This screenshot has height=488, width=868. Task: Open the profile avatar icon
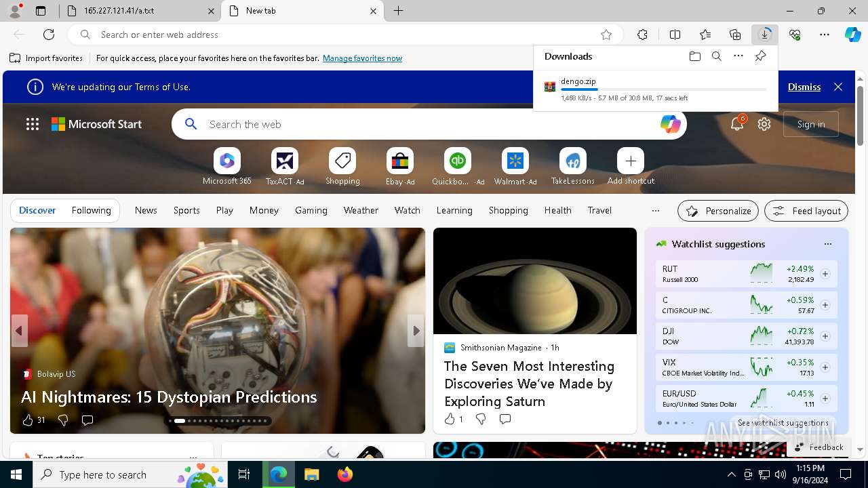(15, 9)
